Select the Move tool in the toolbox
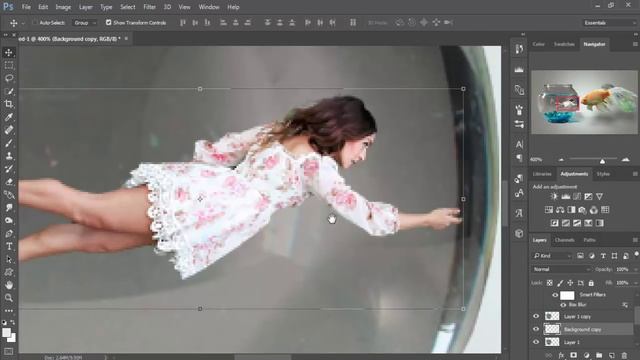640x360 pixels. point(9,52)
